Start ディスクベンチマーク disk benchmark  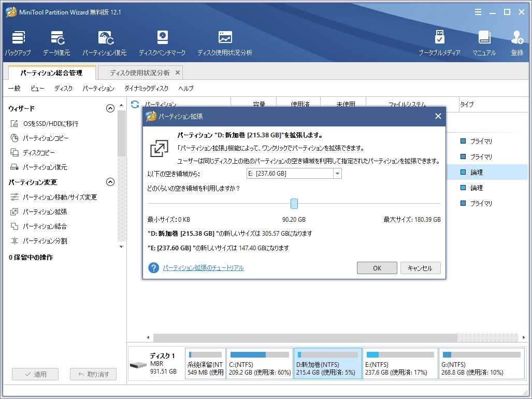point(162,42)
